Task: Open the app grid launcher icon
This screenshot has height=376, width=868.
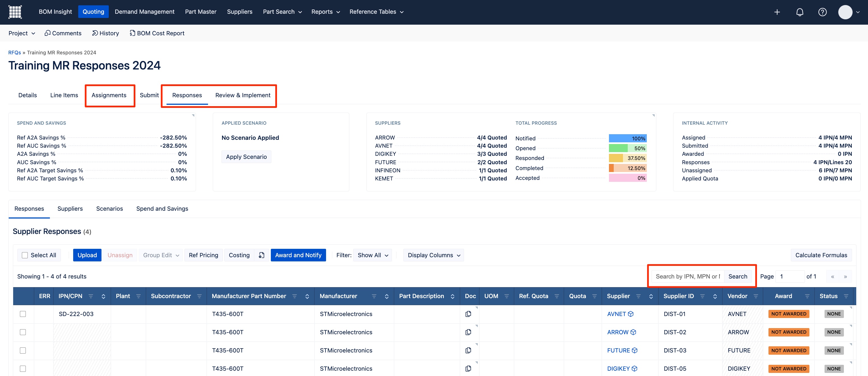Action: (15, 12)
